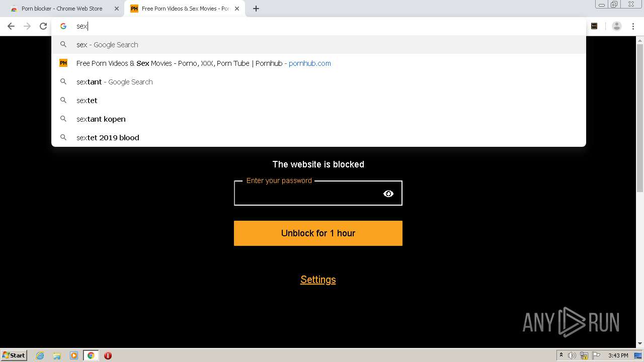644x362 pixels.
Task: Select the 'sextant kopen' suggestion
Action: pos(318,119)
